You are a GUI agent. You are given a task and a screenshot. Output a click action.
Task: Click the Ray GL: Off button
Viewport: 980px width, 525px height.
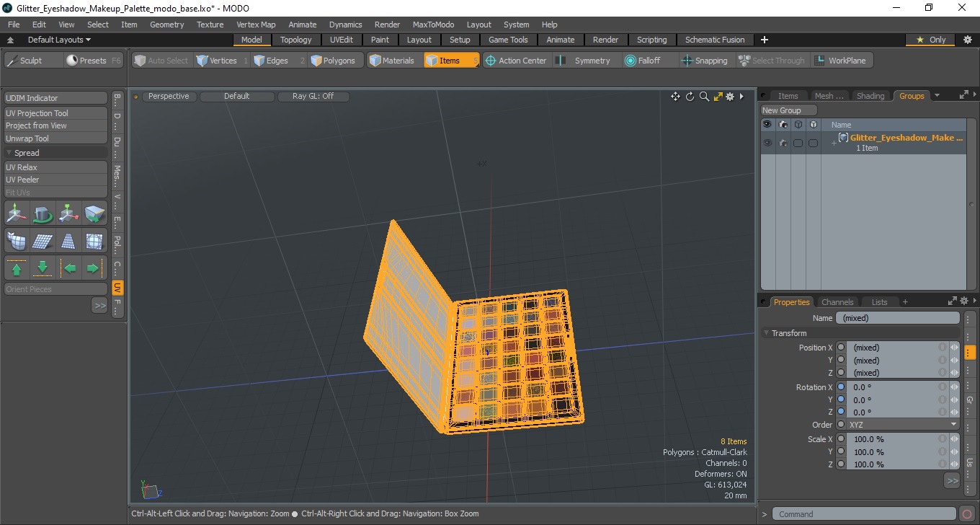pyautogui.click(x=313, y=96)
